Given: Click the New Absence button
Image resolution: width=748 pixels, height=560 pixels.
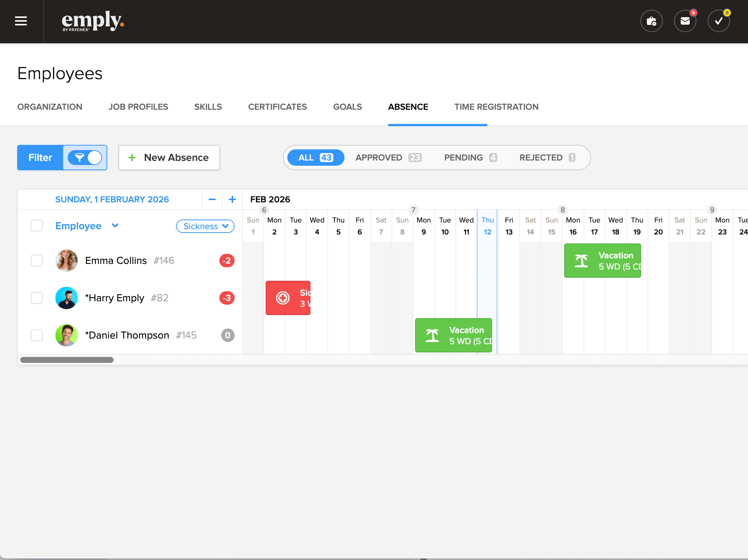Looking at the screenshot, I should pyautogui.click(x=169, y=158).
